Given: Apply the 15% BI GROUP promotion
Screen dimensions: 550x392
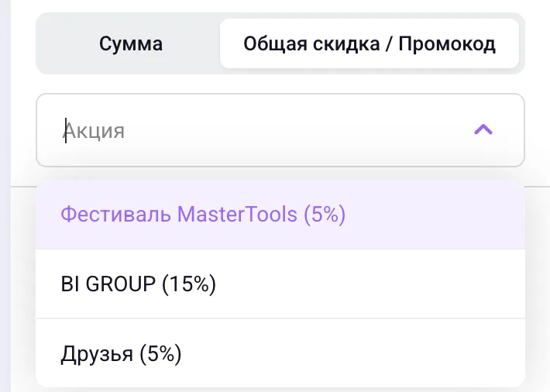Looking at the screenshot, I should coord(280,284).
